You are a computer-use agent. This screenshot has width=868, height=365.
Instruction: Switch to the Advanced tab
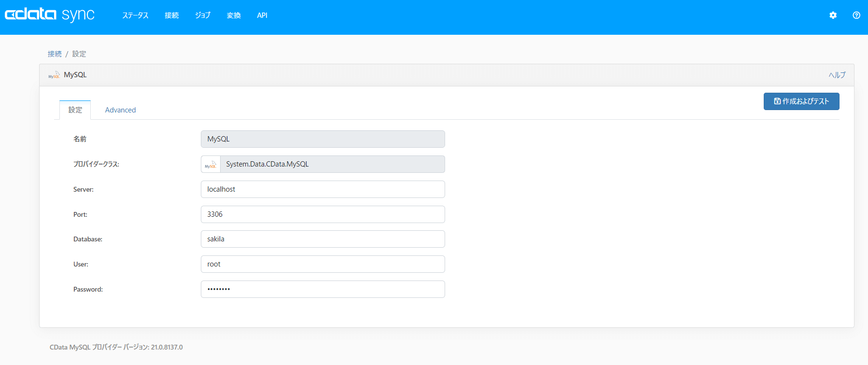[120, 110]
